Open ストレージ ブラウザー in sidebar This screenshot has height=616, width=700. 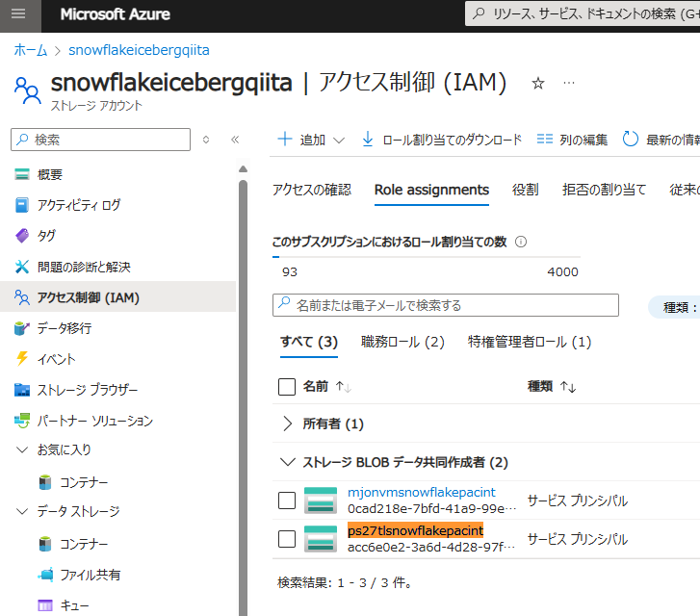(88, 390)
